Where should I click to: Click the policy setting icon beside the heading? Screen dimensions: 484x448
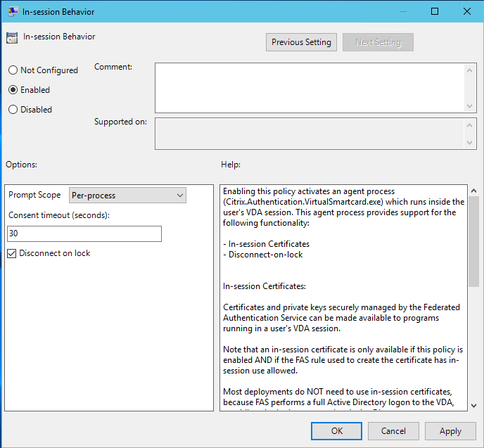12,38
